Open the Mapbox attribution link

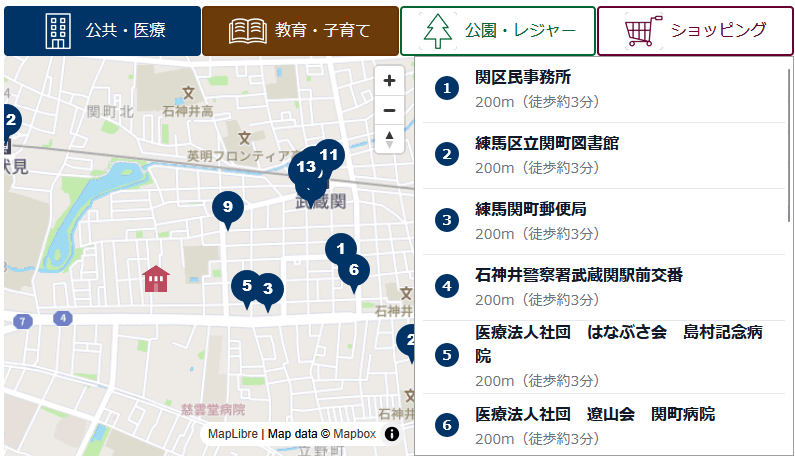pos(354,434)
